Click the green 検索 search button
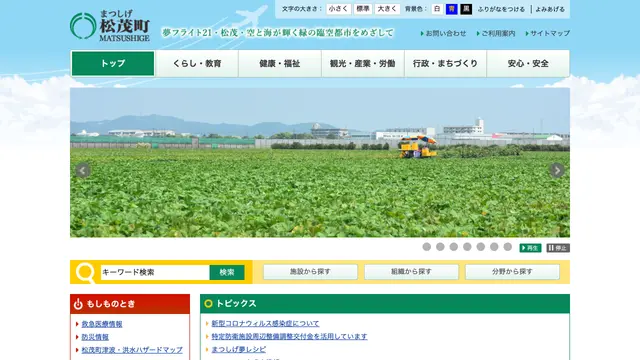The height and width of the screenshot is (360, 640). point(227,272)
